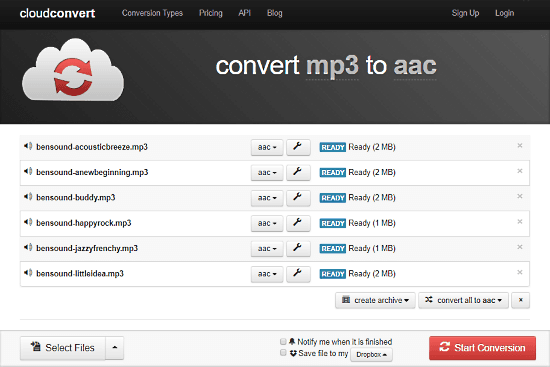Image resolution: width=550 pixels, height=367 pixels.
Task: Click the cloud refresh logo image
Action: pyautogui.click(x=73, y=70)
